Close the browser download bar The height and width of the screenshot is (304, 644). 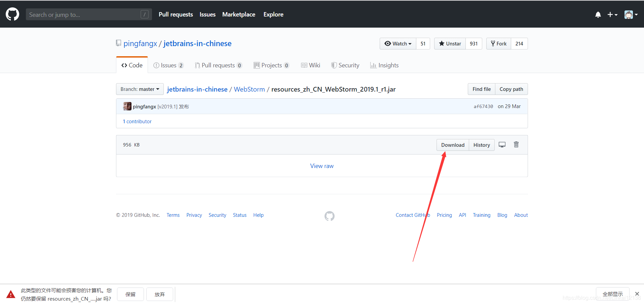tap(637, 294)
